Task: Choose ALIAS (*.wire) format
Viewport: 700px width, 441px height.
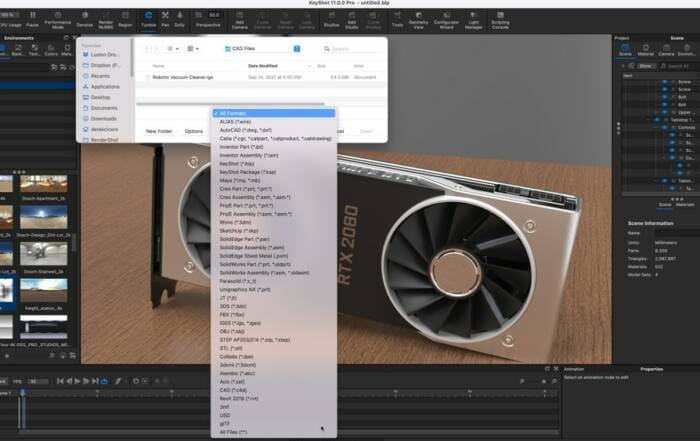Action: 274,122
